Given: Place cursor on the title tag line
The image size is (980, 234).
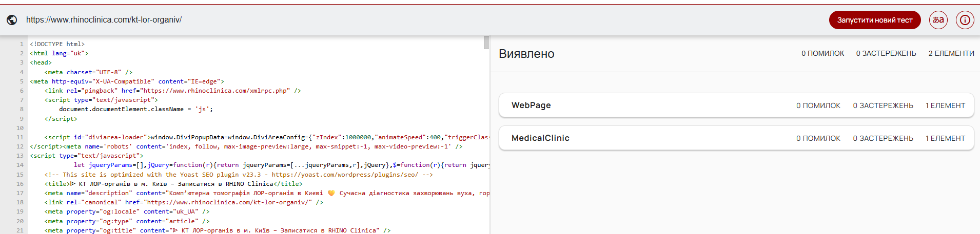Looking at the screenshot, I should tap(173, 184).
